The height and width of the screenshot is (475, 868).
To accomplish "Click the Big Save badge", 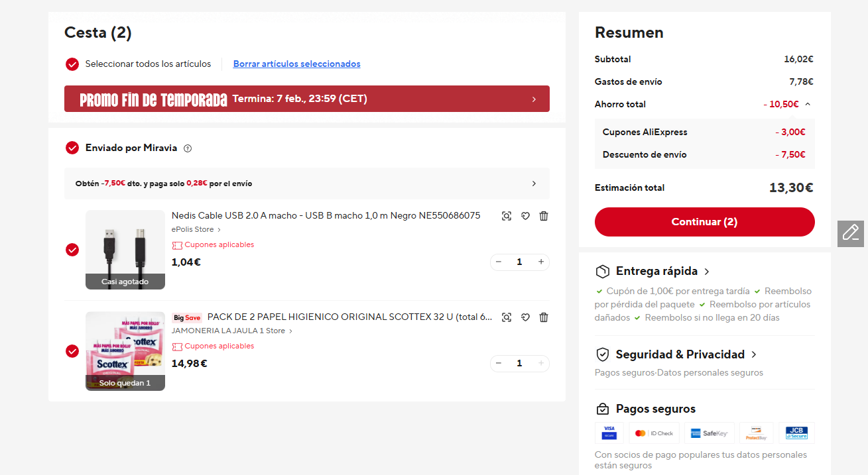I will point(187,318).
